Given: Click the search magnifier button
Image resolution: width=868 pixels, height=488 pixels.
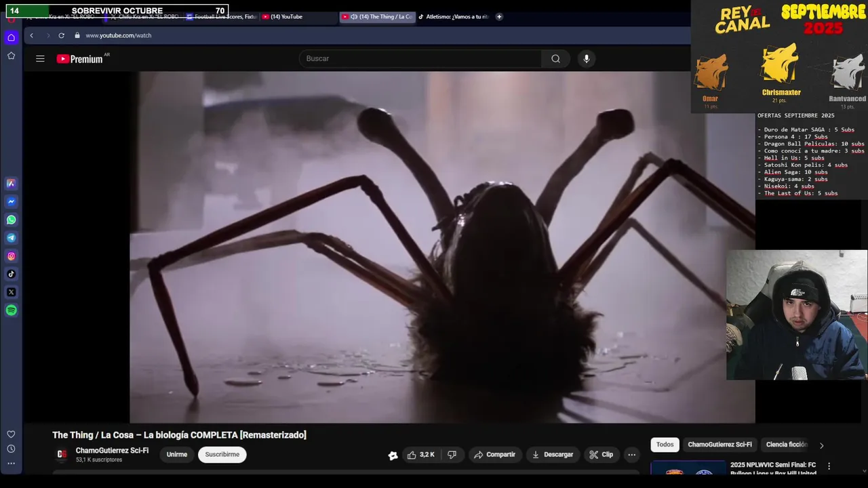Looking at the screenshot, I should pyautogui.click(x=555, y=59).
